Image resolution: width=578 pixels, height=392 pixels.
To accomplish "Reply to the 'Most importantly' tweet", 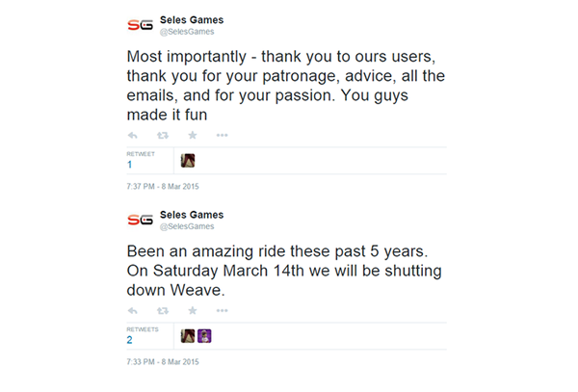I will (132, 136).
